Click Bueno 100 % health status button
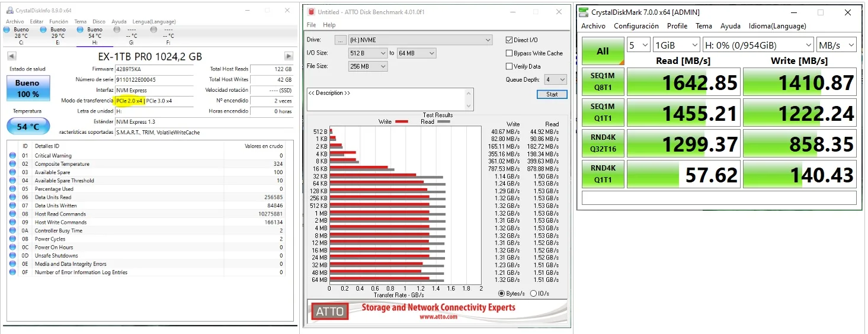This screenshot has height=334, width=868. 27,88
